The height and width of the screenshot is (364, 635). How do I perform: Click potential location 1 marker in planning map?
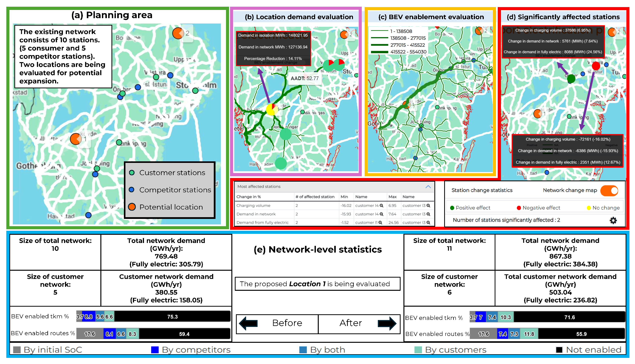(76, 139)
